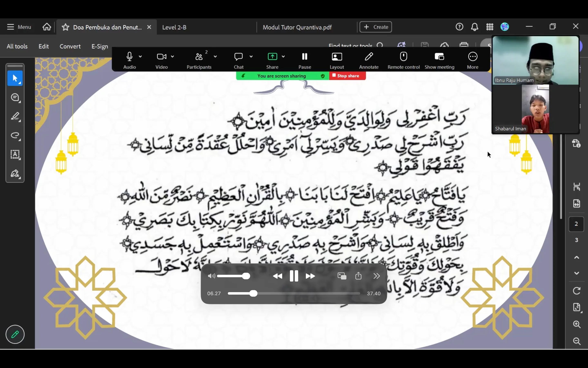588x368 pixels.
Task: Open notifications bell
Action: click(x=474, y=27)
